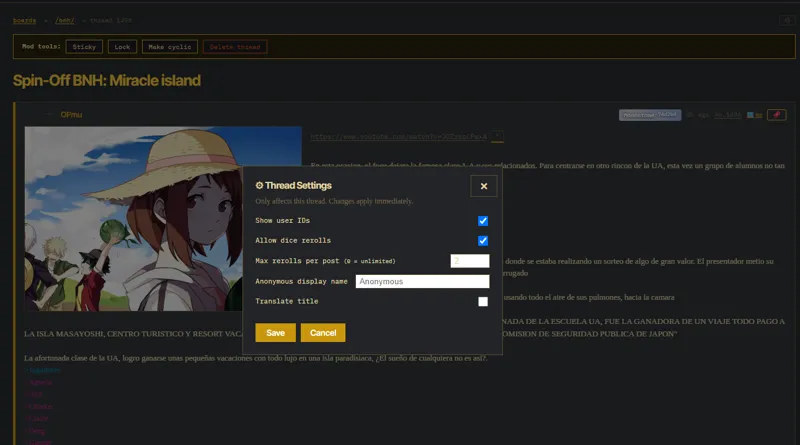Click the Anonymous display name field
The height and width of the screenshot is (445, 800).
pyautogui.click(x=422, y=281)
